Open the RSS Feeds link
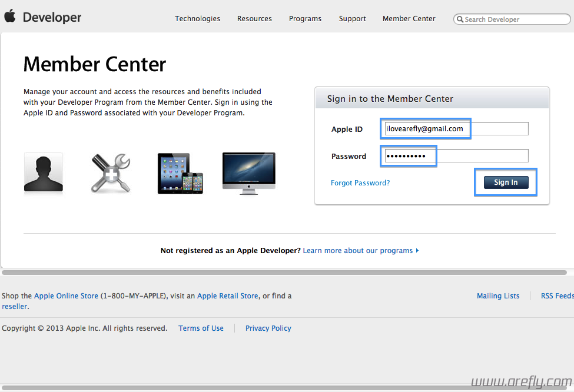574x392 pixels. point(557,295)
